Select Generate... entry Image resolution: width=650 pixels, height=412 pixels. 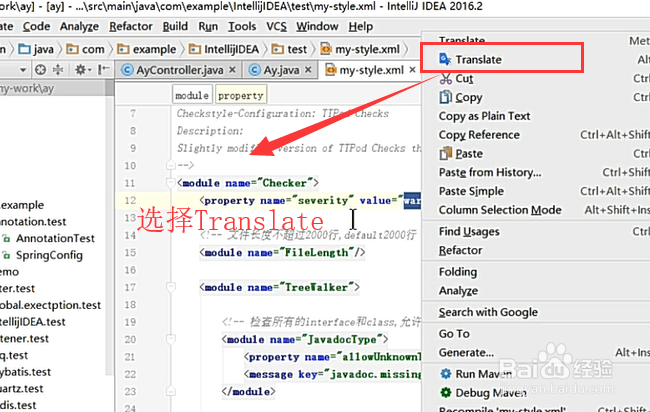pos(466,353)
